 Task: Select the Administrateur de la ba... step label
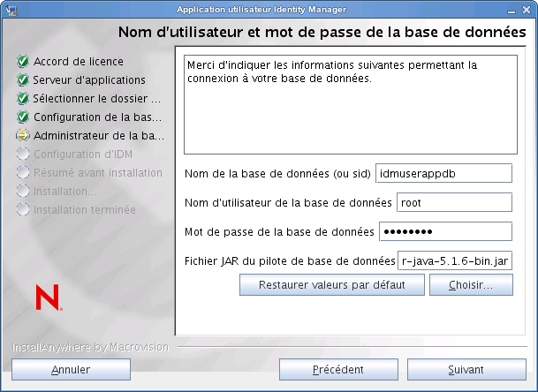tap(99, 135)
